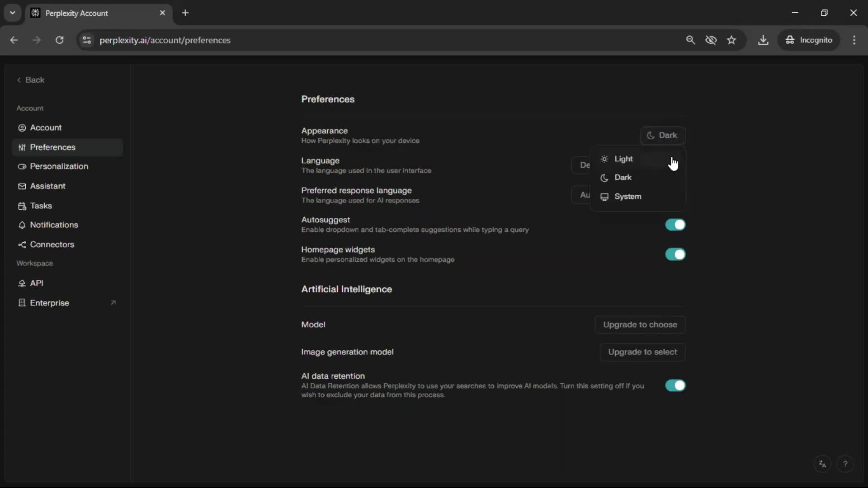Select System theme option in dropdown
Screen dimensions: 868x488
click(x=627, y=197)
